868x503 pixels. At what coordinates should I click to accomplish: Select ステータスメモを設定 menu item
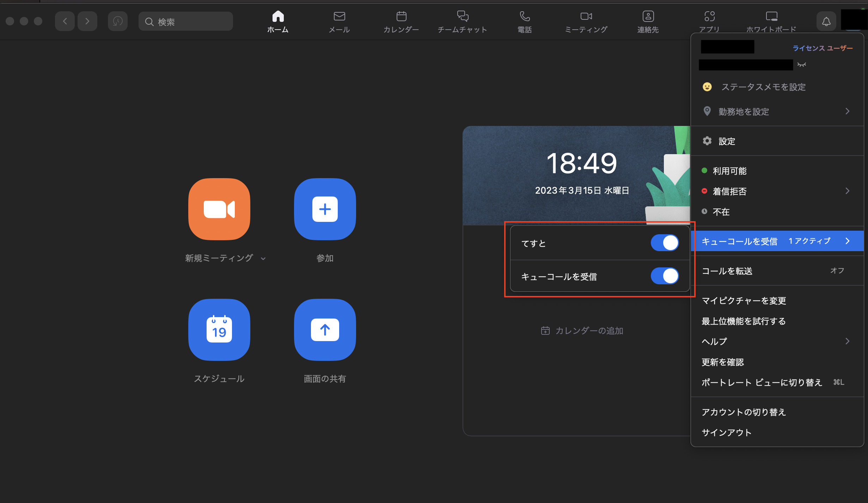pyautogui.click(x=777, y=87)
